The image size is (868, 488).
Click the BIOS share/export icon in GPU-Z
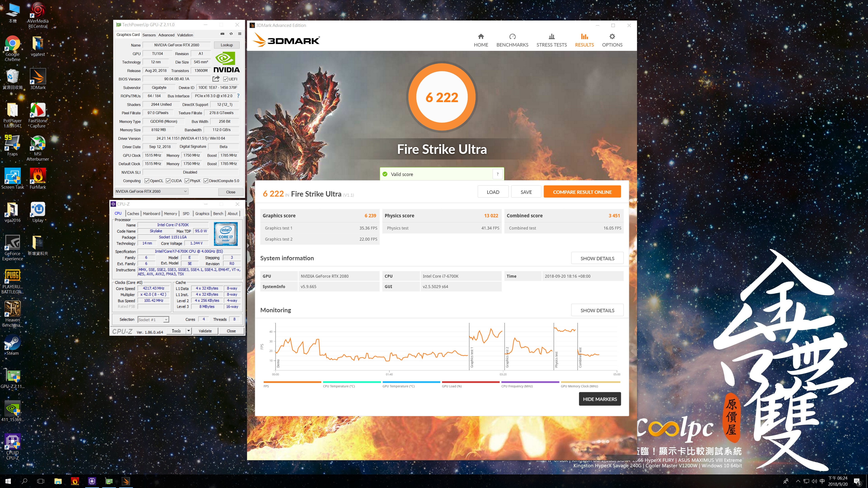(x=216, y=79)
